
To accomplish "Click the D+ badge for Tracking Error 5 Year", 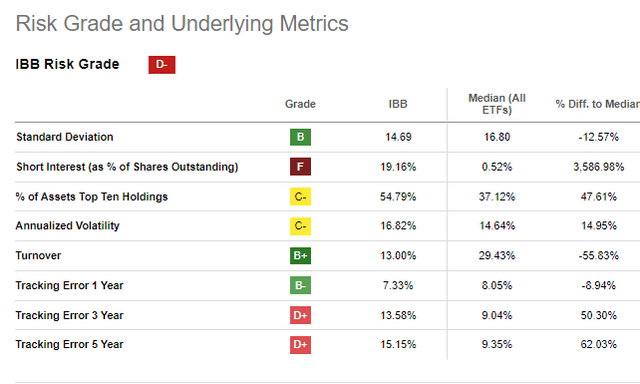I will (x=300, y=344).
